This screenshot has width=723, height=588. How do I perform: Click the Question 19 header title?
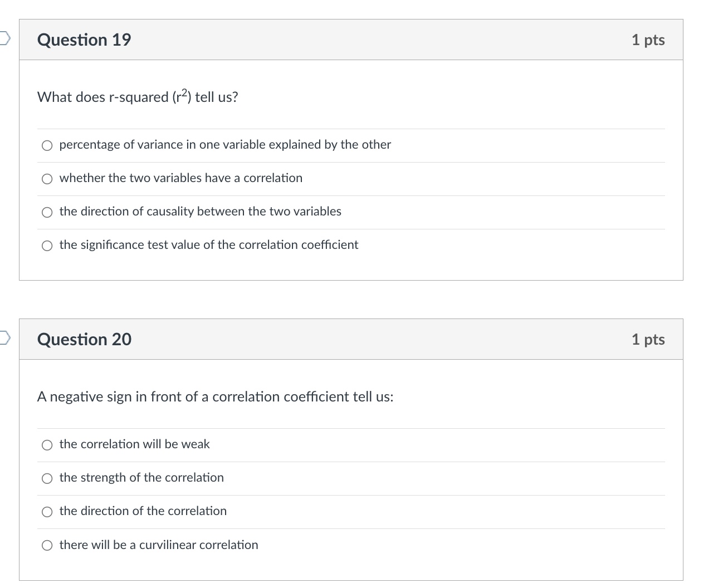(84, 40)
